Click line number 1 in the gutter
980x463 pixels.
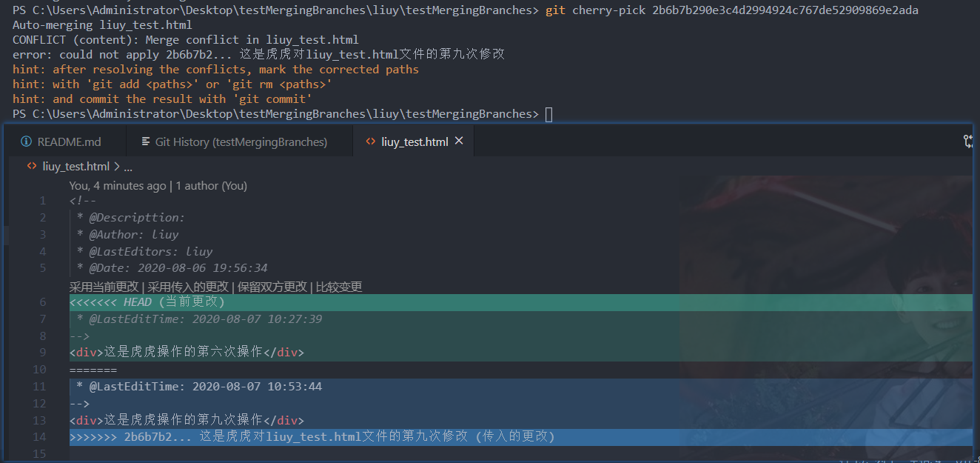tap(43, 201)
